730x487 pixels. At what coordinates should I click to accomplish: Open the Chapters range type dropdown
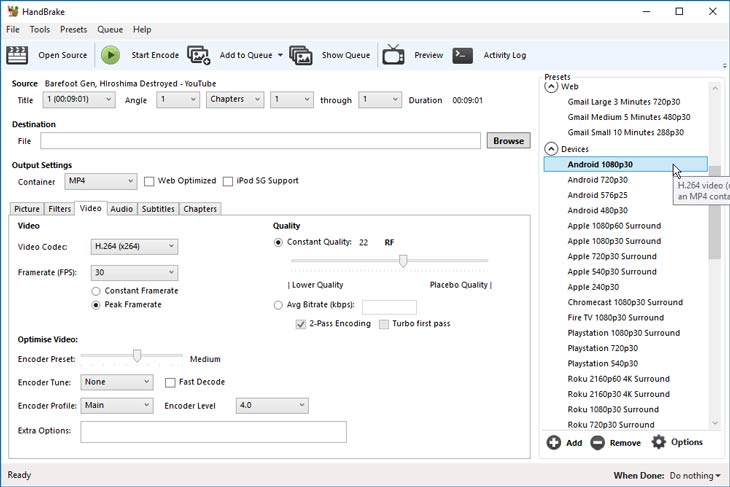click(235, 100)
